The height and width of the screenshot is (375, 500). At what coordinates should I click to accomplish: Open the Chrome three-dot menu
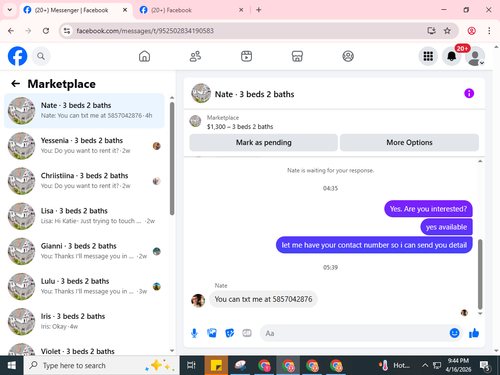point(489,31)
